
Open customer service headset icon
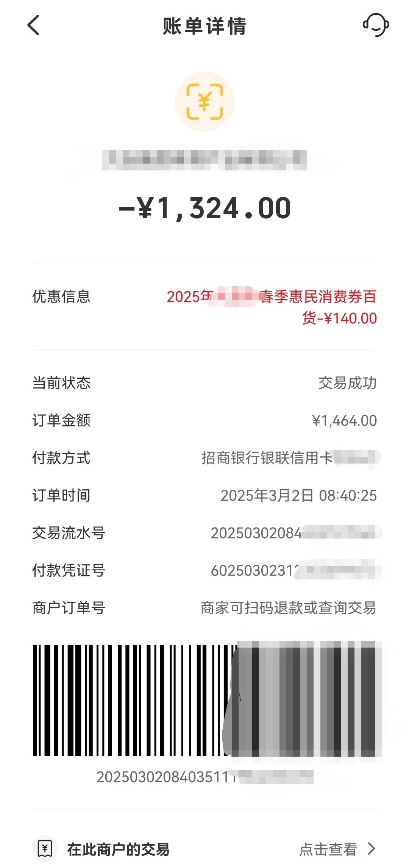click(x=376, y=25)
